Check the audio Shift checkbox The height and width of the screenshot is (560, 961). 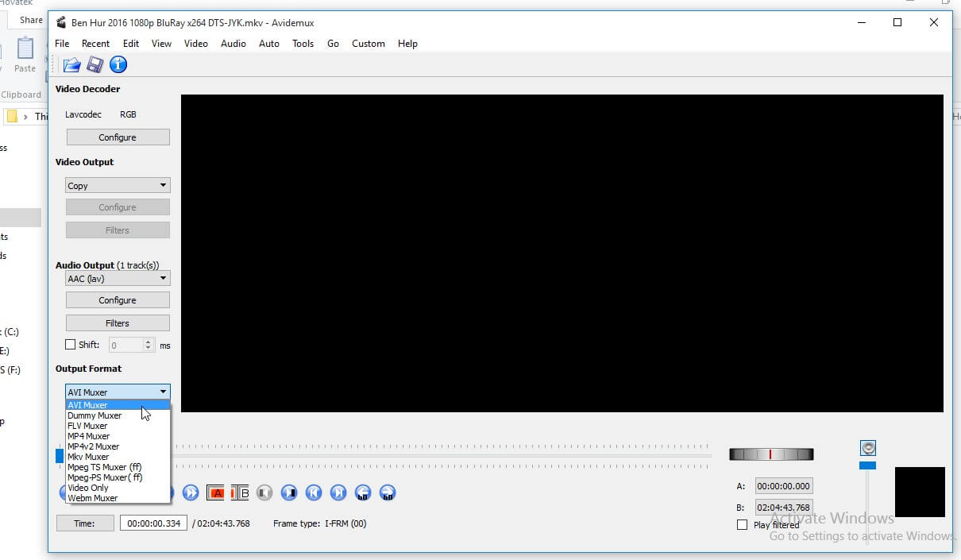[x=70, y=344]
